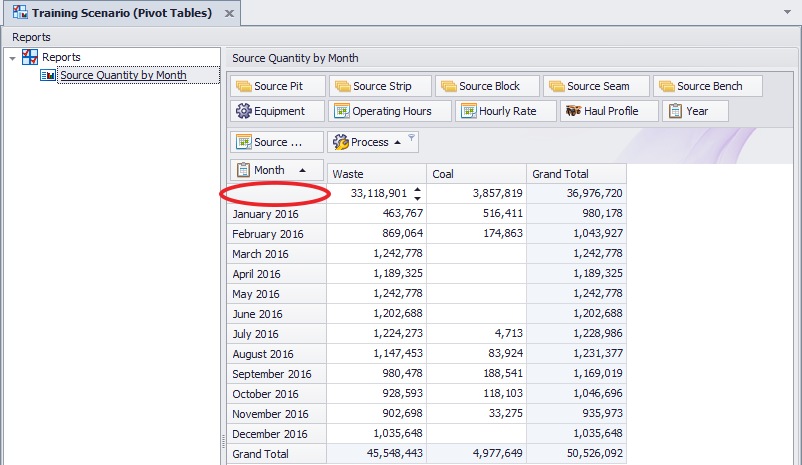Open the tab list dropdown arrow

[x=788, y=14]
